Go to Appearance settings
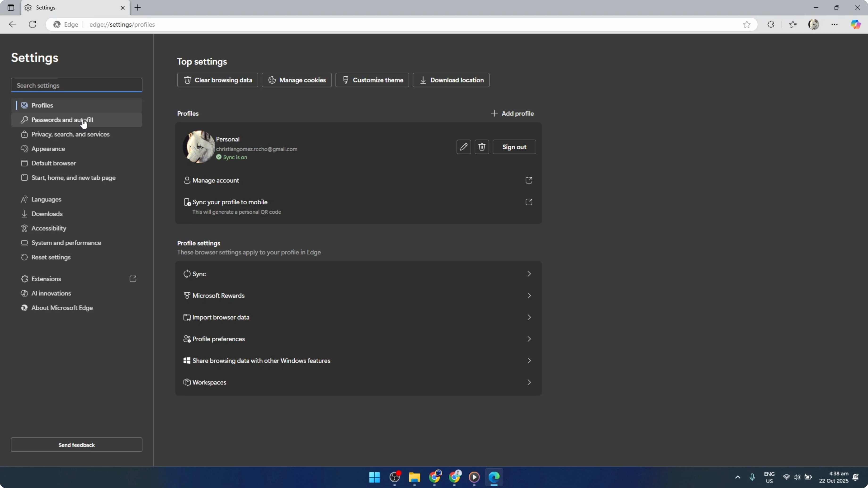The image size is (868, 488). 76,149
